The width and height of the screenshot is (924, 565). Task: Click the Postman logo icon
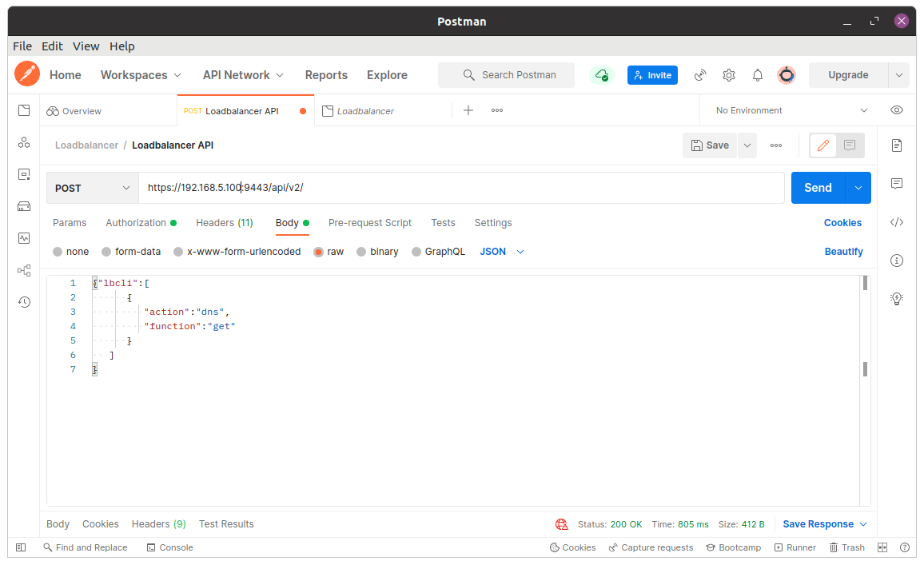27,74
